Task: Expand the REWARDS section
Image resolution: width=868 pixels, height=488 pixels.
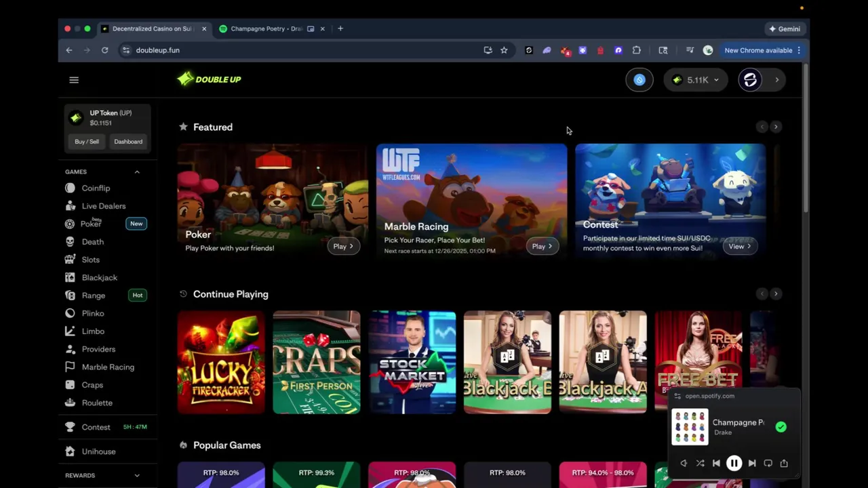Action: click(x=137, y=475)
